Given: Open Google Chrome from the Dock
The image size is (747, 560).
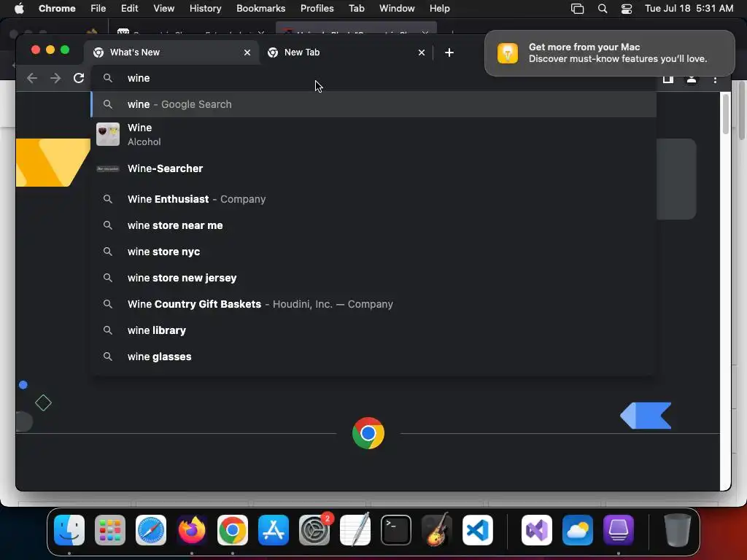Looking at the screenshot, I should pos(233,530).
